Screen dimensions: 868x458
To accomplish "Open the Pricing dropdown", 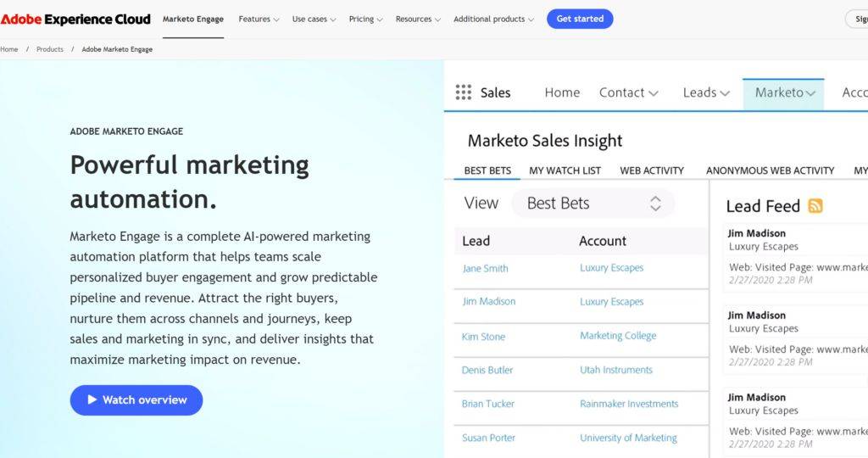I will pos(365,19).
